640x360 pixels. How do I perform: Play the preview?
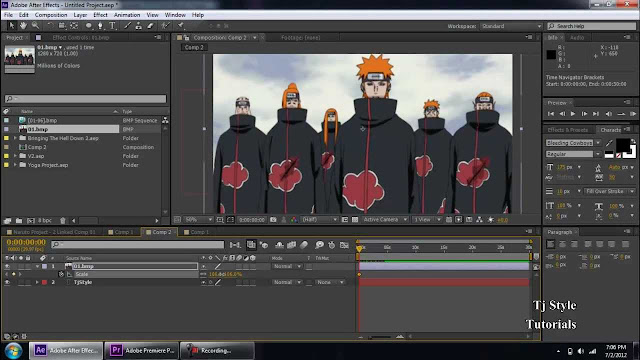[x=573, y=114]
